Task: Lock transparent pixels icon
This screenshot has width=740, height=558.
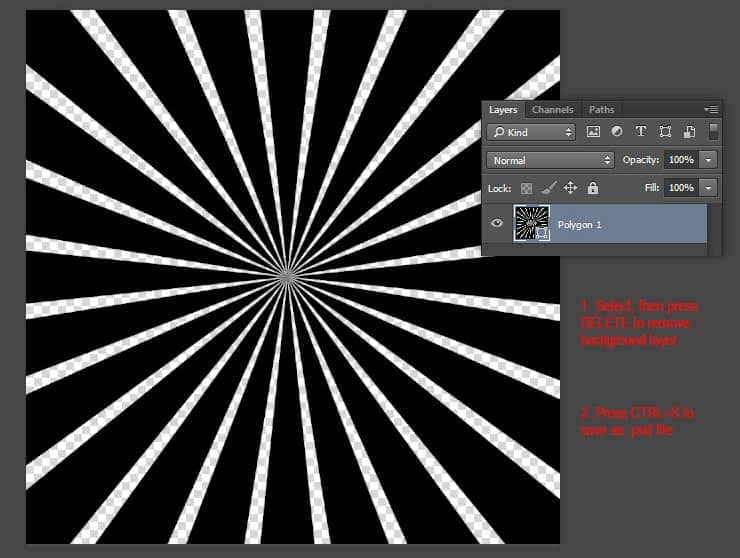Action: pos(526,188)
